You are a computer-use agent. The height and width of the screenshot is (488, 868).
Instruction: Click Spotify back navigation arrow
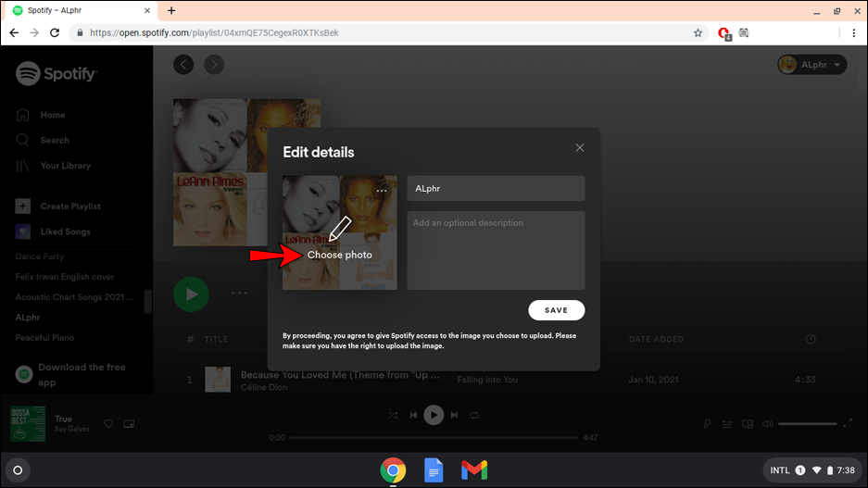183,65
